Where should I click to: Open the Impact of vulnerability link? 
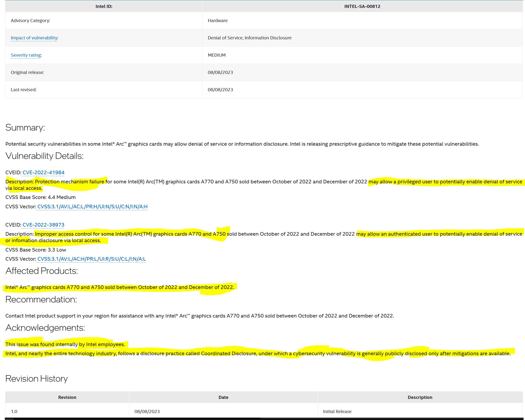(x=34, y=38)
